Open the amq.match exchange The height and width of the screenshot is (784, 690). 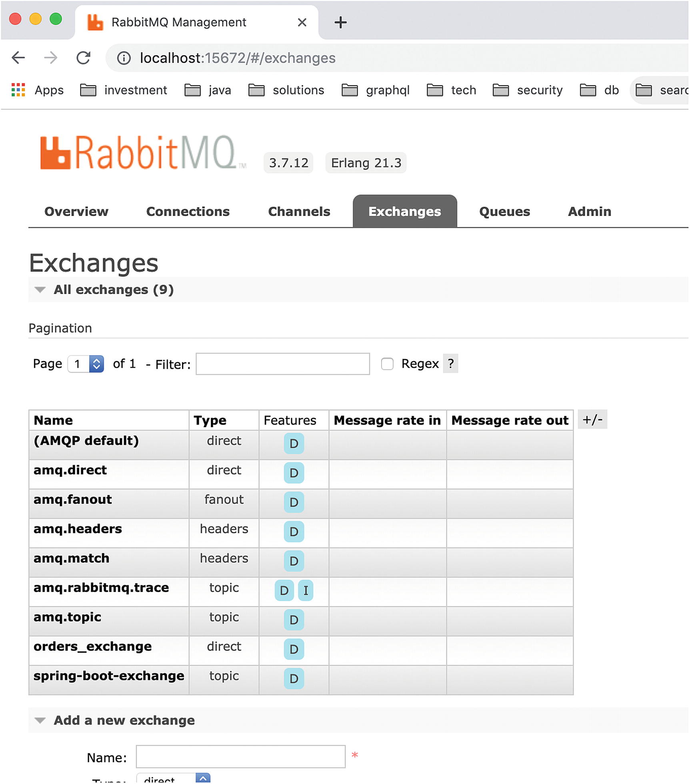click(x=71, y=558)
